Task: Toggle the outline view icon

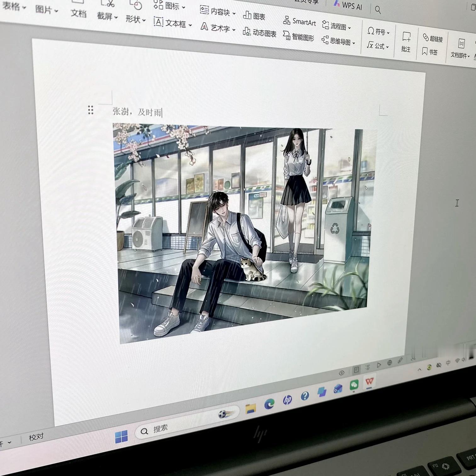Action: (367, 367)
